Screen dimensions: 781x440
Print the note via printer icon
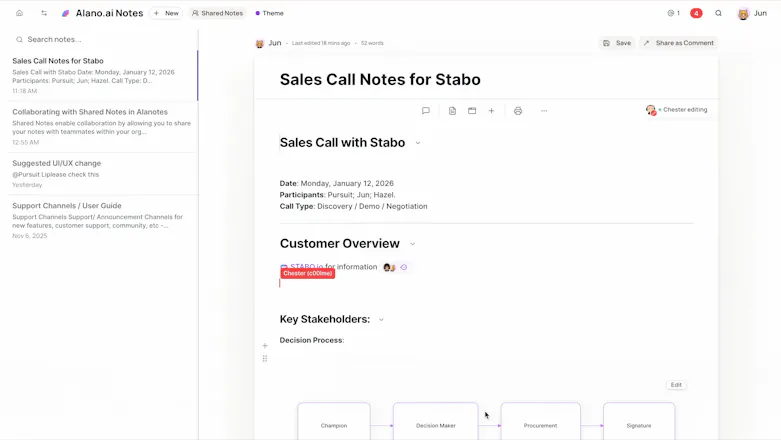click(x=518, y=111)
